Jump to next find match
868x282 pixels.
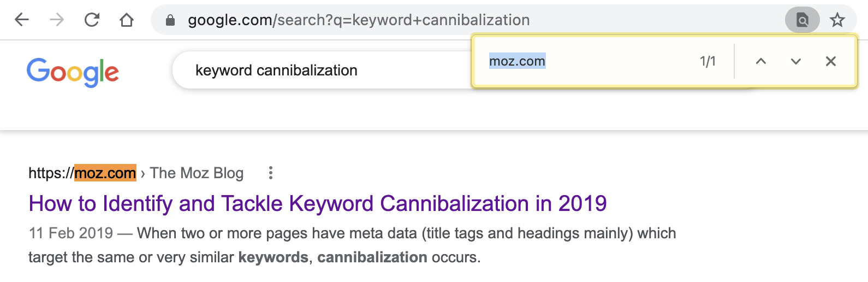click(796, 61)
